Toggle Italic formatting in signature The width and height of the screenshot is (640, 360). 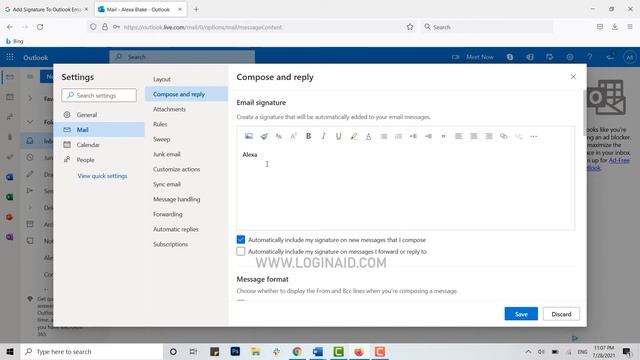click(x=323, y=136)
